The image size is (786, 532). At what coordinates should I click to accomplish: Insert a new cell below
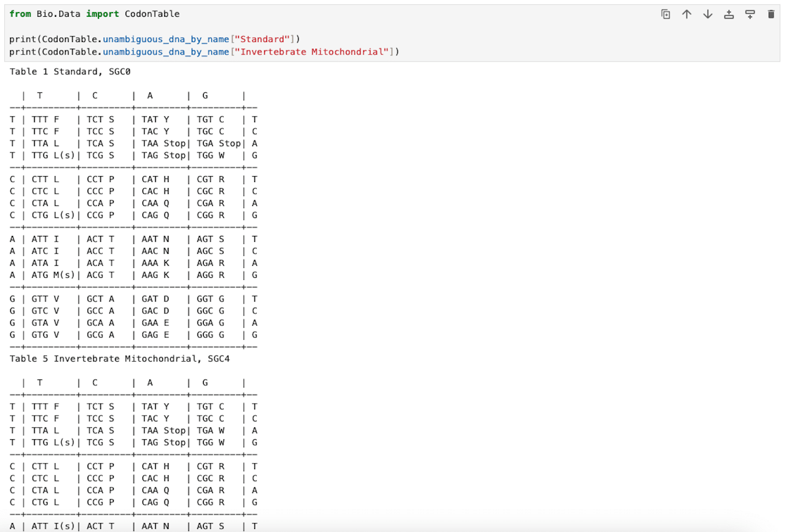click(750, 14)
